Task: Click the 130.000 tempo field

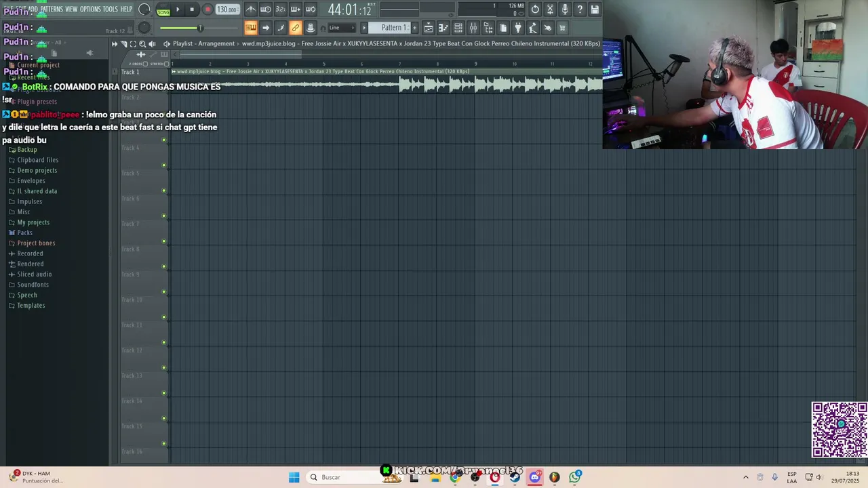Action: (x=226, y=9)
